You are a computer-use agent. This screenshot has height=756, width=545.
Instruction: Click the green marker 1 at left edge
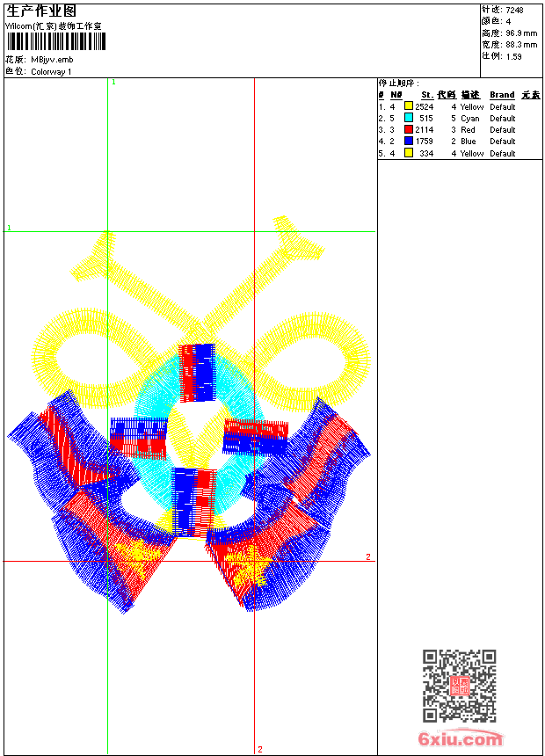[x=9, y=228]
